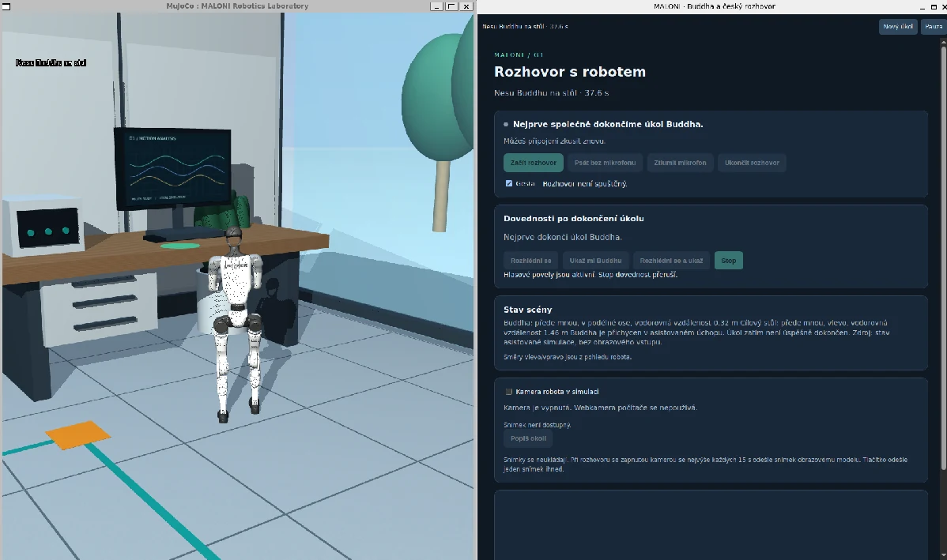Mute microphone via Ztlumit mikrofon
Screen dimensions: 947x560
tap(680, 163)
